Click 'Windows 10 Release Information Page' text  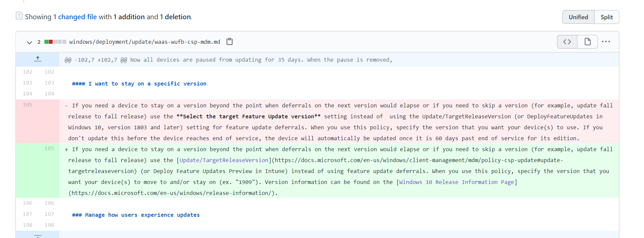(457, 182)
